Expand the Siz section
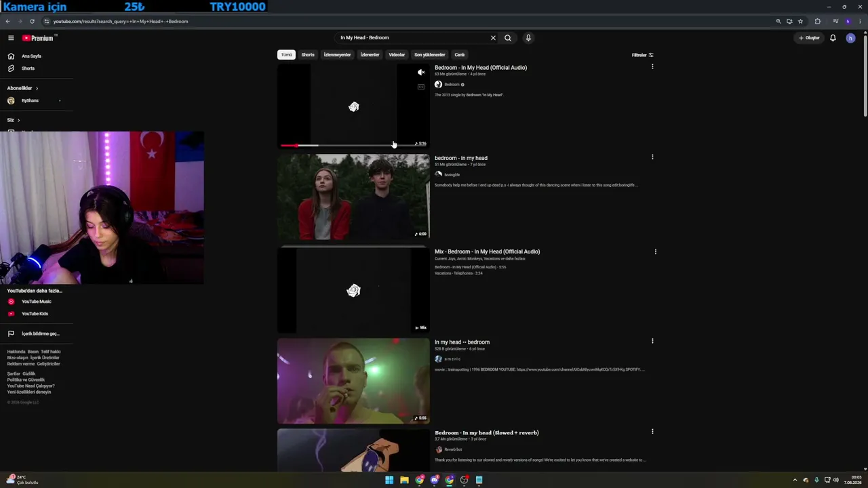This screenshot has width=868, height=488. pos(14,120)
